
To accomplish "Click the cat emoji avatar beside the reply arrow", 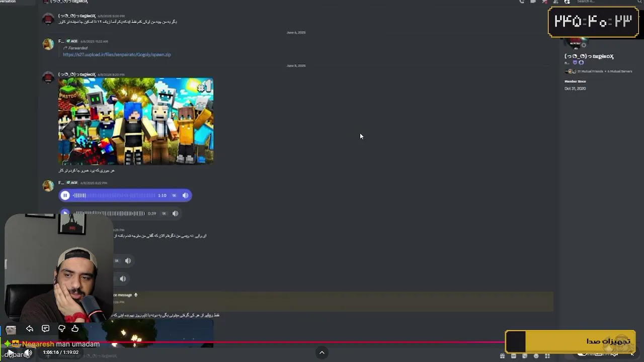I will (x=11, y=329).
